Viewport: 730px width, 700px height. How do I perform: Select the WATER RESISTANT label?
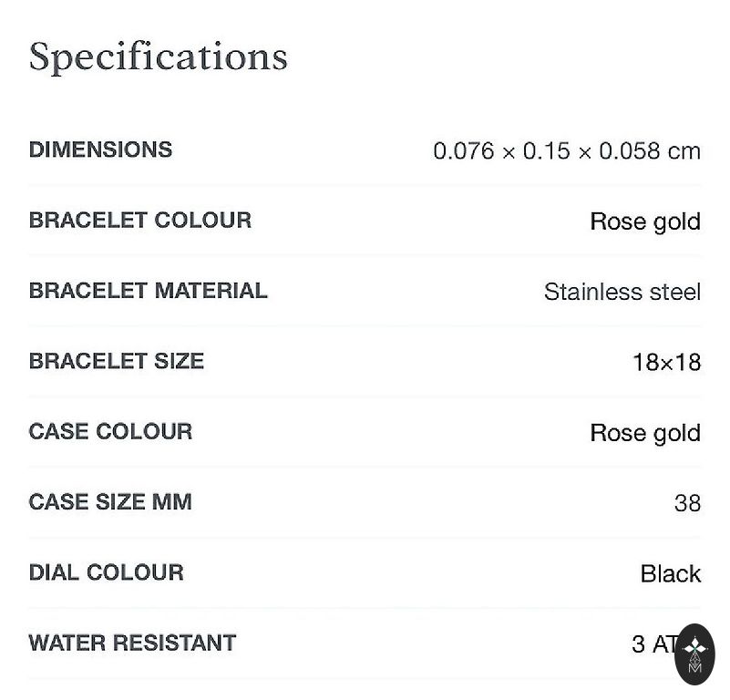point(132,643)
